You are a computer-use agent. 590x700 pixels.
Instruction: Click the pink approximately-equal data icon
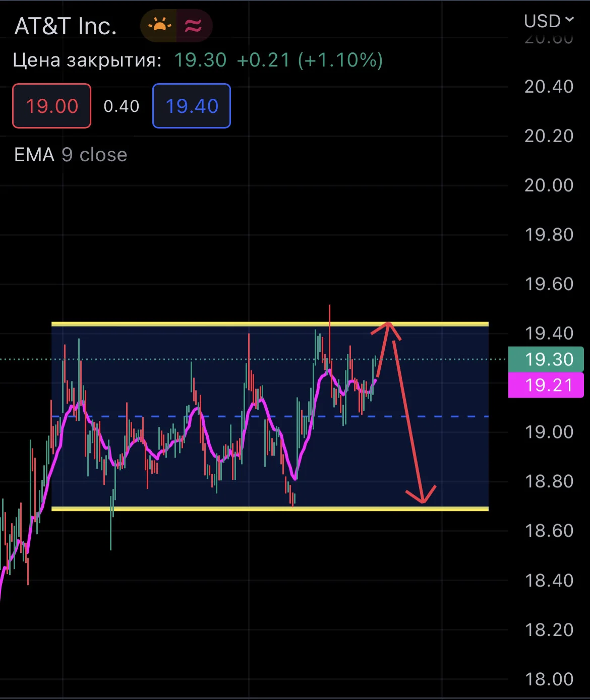pos(194,25)
